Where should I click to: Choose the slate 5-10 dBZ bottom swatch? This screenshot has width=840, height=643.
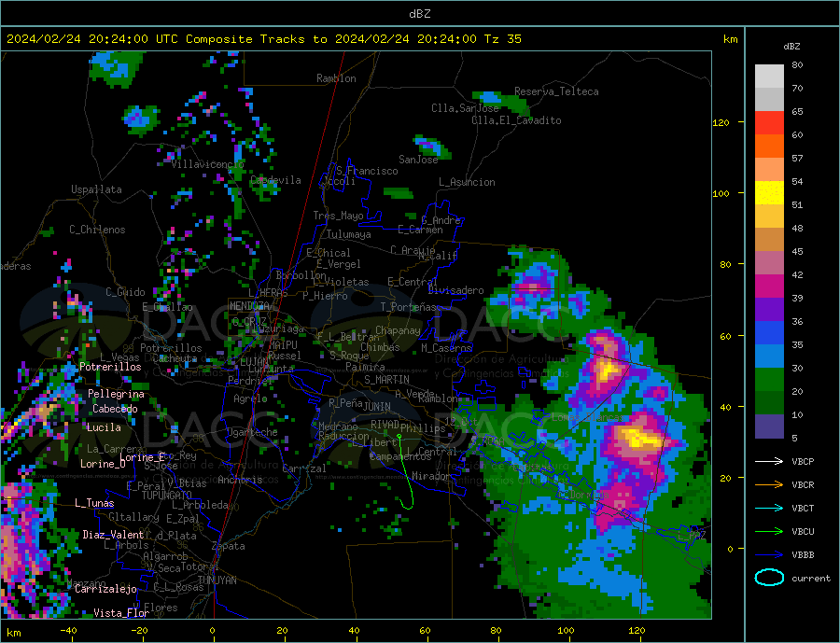(x=769, y=426)
